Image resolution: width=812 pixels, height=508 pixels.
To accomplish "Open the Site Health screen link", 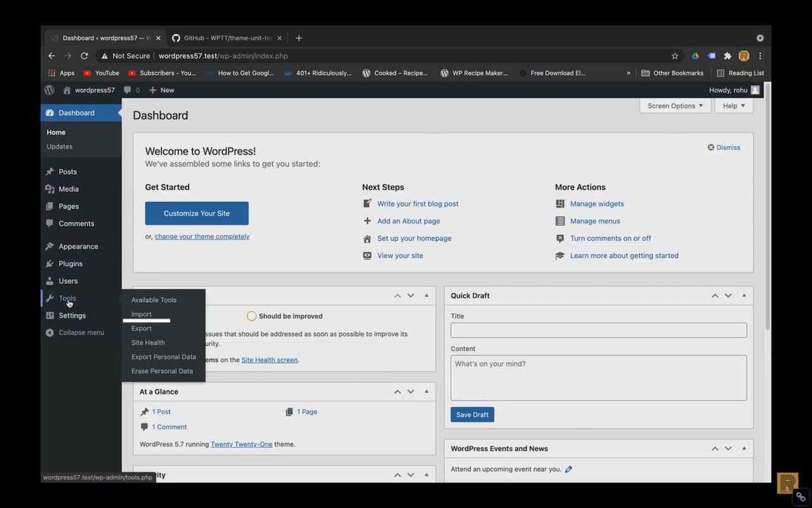I will [x=270, y=360].
